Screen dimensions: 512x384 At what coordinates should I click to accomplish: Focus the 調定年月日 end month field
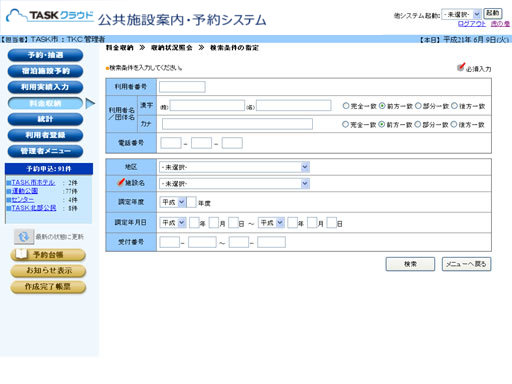click(312, 223)
